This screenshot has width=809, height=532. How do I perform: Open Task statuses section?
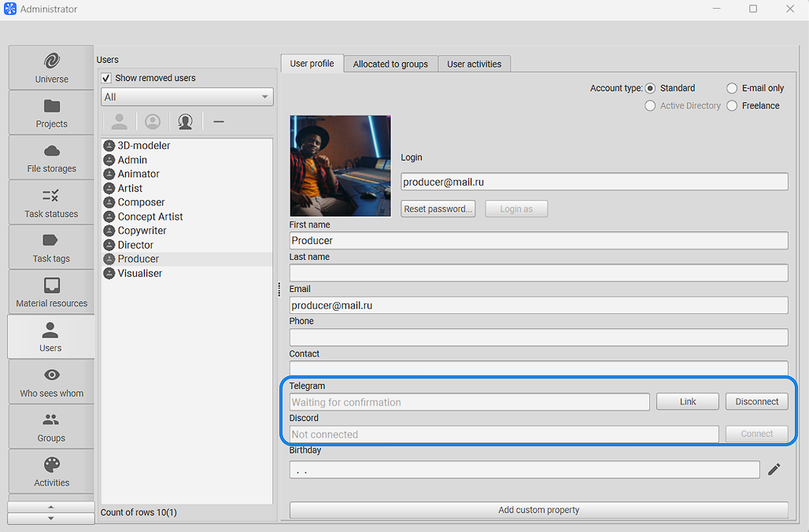[x=51, y=202]
